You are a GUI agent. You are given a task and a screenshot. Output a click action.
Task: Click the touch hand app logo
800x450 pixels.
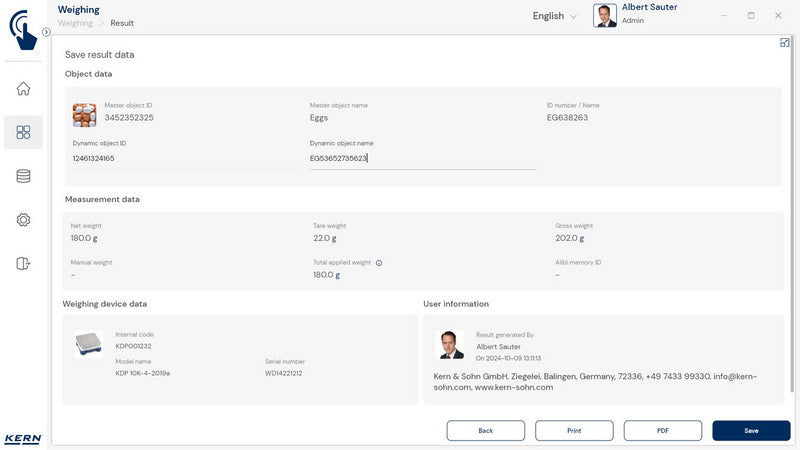pos(23,30)
